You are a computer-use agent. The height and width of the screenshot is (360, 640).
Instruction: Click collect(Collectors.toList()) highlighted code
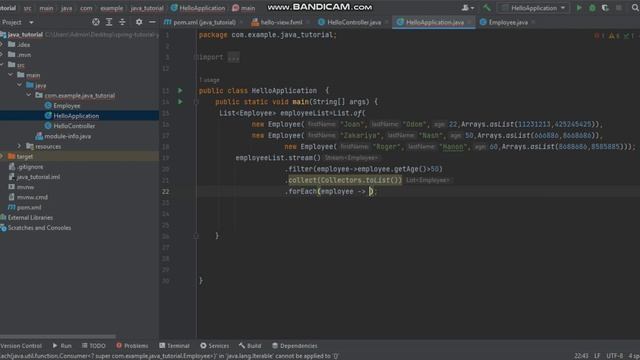[345, 180]
